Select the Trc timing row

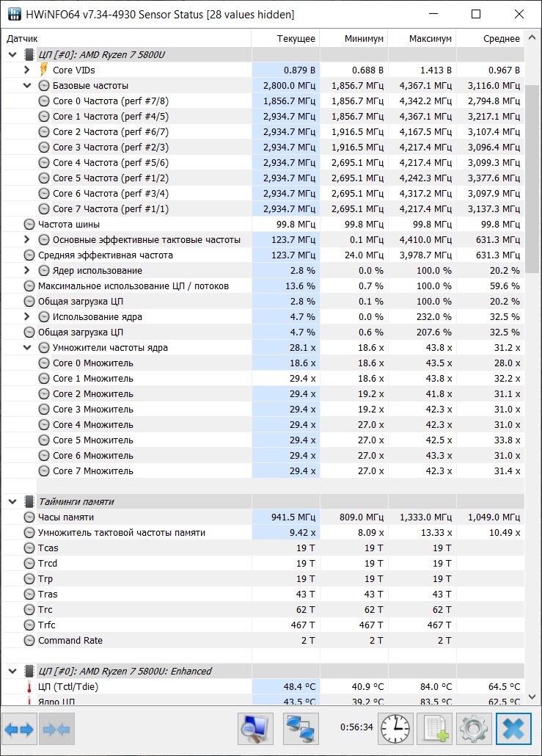pyautogui.click(x=263, y=609)
